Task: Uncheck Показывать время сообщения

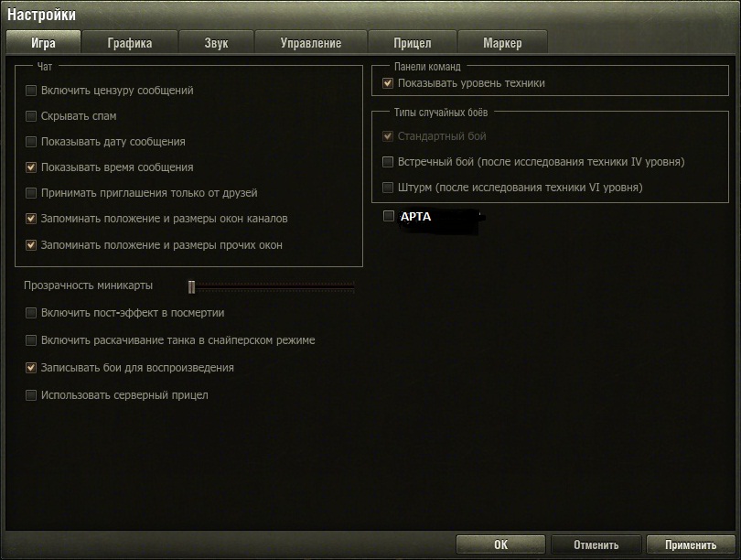Action: tap(31, 167)
